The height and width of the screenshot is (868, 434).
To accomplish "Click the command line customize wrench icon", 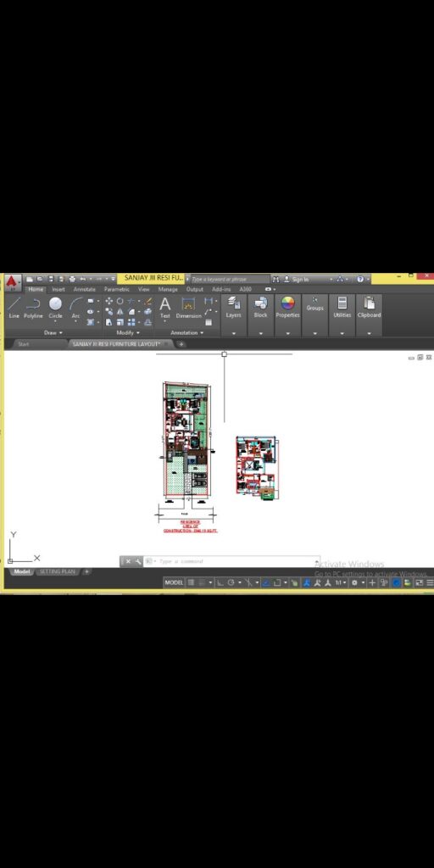I will tap(138, 561).
